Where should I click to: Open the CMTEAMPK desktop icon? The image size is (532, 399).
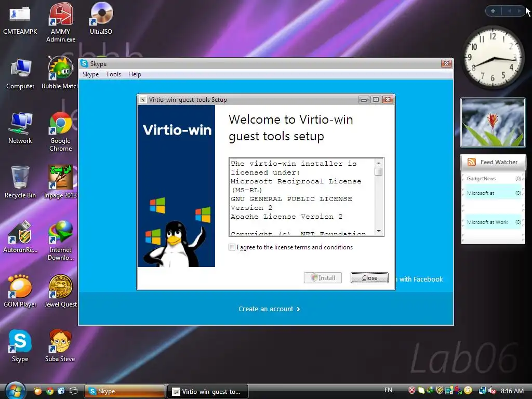click(x=20, y=20)
